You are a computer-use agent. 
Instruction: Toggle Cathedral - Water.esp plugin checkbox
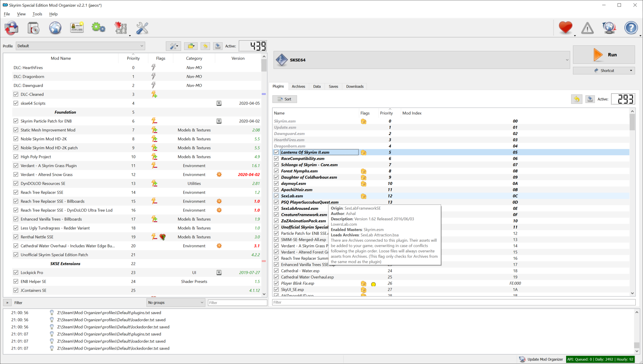coord(276,271)
